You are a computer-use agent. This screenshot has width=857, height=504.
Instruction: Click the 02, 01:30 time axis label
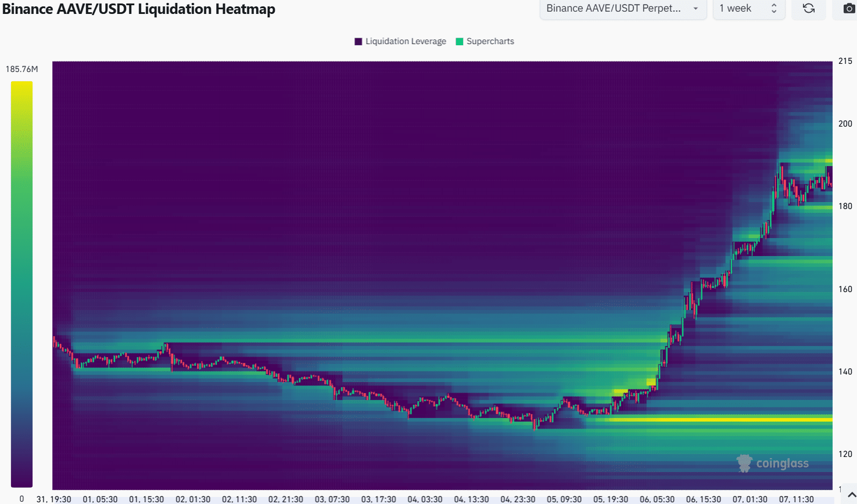pos(193,499)
